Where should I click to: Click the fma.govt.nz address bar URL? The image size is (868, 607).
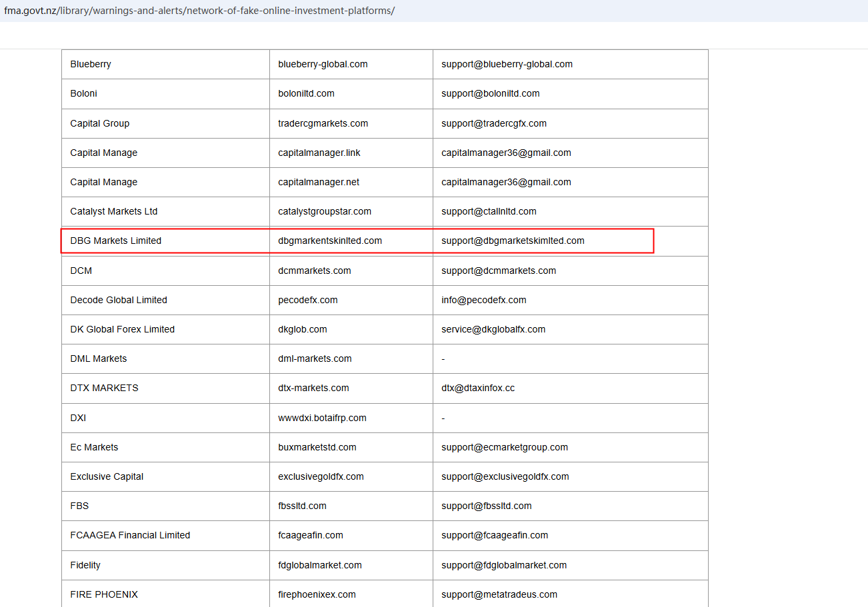(199, 11)
